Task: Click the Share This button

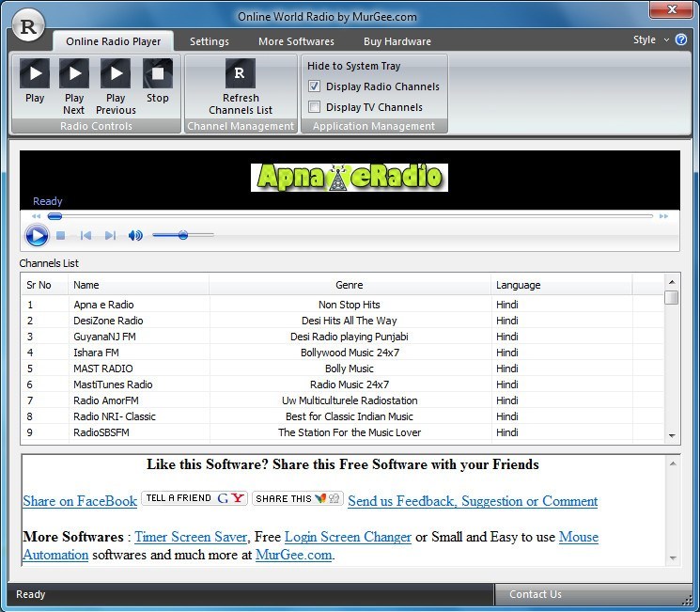Action: (x=297, y=498)
